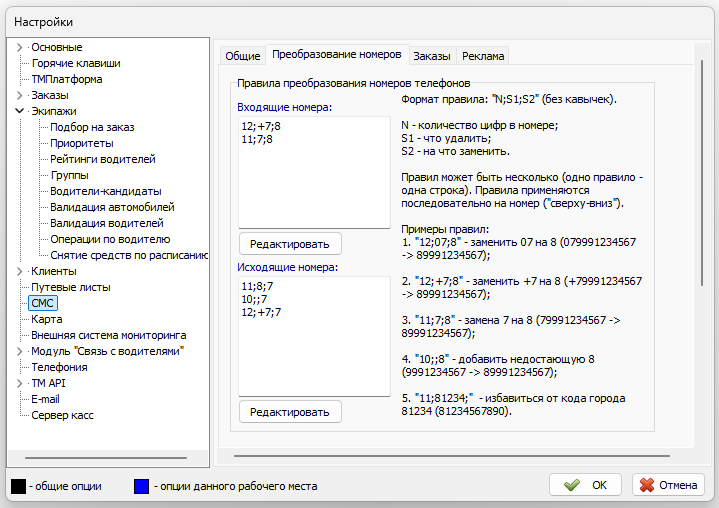Click the right panel horizontal scrollbar
Viewport: 719px width, 508px height.
[452, 456]
